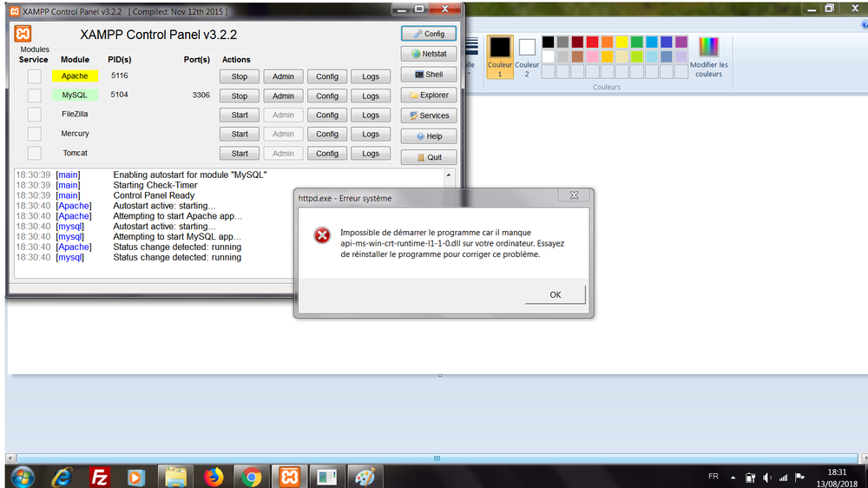This screenshot has height=488, width=868.
Task: Open the Windows Start menu
Action: (x=23, y=477)
